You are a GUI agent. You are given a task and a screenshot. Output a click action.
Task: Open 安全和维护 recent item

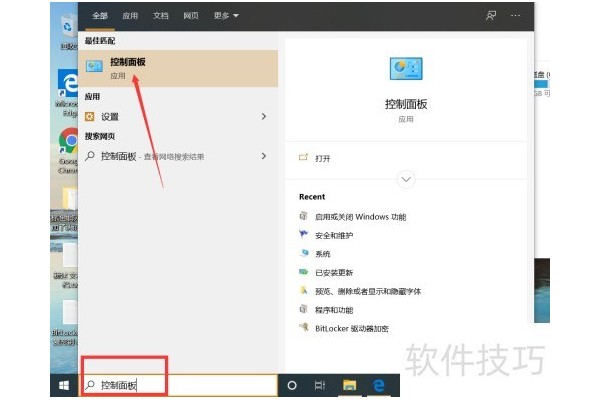[x=334, y=235]
